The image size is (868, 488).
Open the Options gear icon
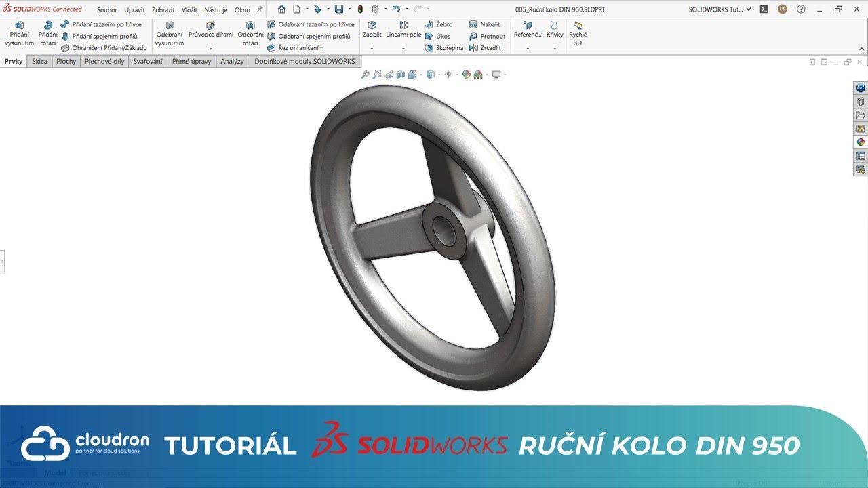tap(375, 9)
